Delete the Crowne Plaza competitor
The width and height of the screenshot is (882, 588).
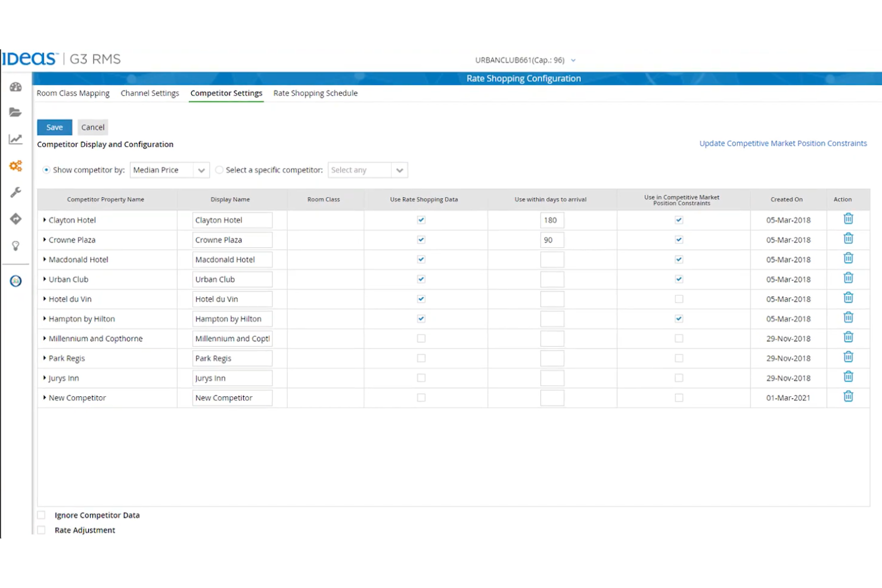click(848, 238)
